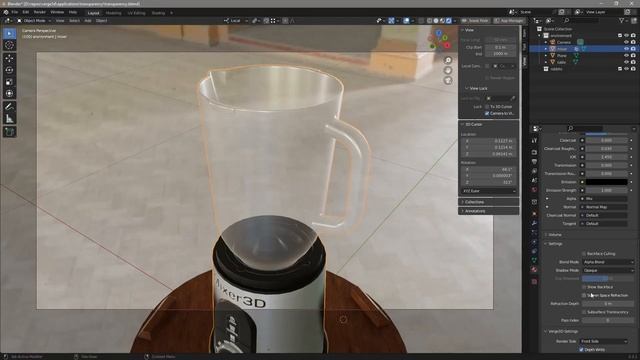Select the Annotate tool
The height and width of the screenshot is (360, 640).
coord(9,107)
